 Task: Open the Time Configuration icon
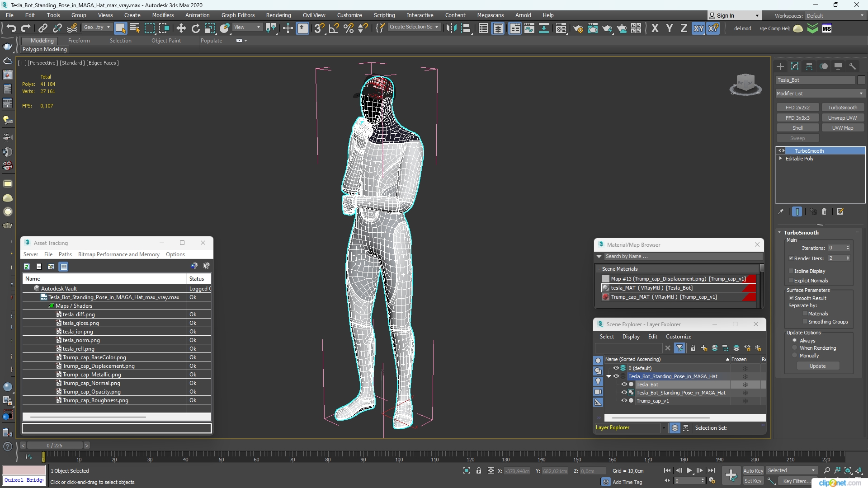712,481
